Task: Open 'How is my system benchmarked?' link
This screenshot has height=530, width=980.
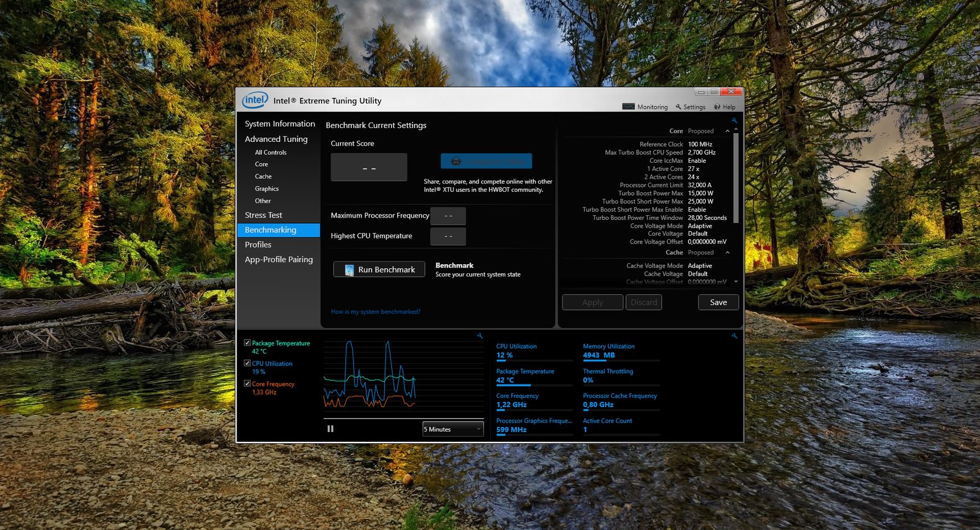Action: [x=375, y=312]
